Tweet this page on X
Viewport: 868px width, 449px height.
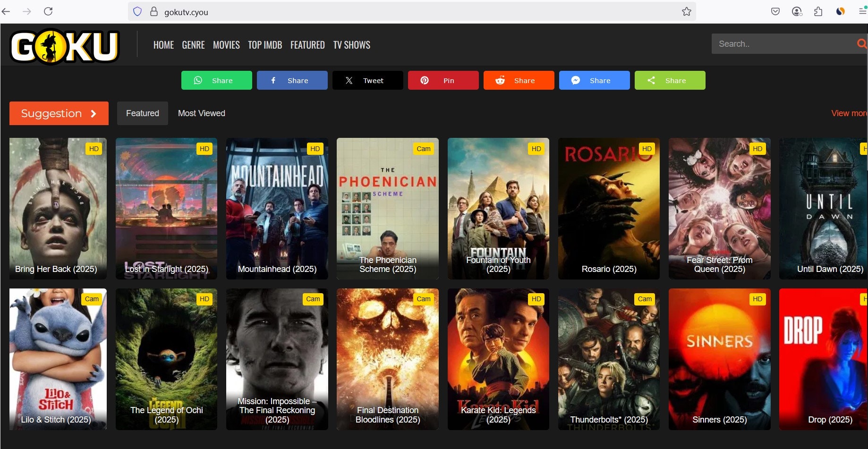point(367,80)
